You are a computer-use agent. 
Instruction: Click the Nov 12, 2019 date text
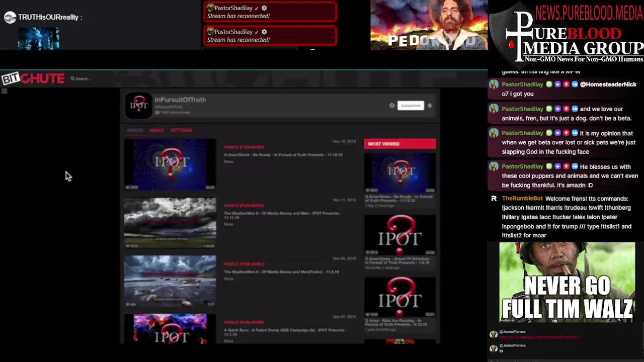344,142
